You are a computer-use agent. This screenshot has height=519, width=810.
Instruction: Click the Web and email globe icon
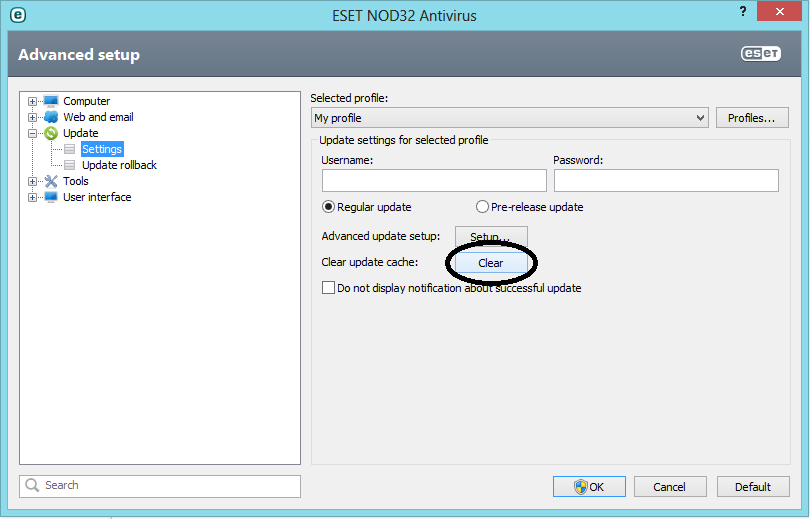pos(51,117)
